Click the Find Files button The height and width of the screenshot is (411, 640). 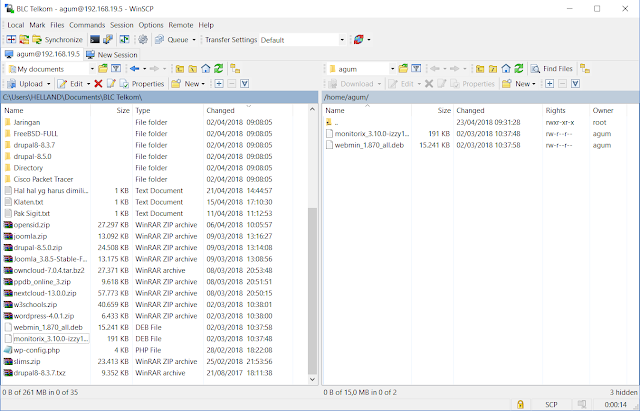[x=552, y=69]
